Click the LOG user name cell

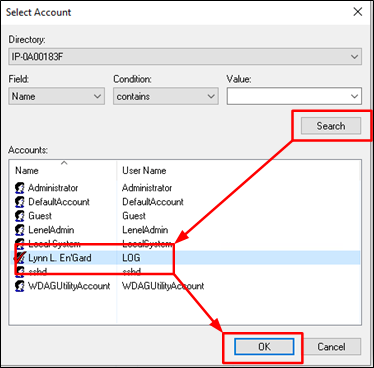131,258
